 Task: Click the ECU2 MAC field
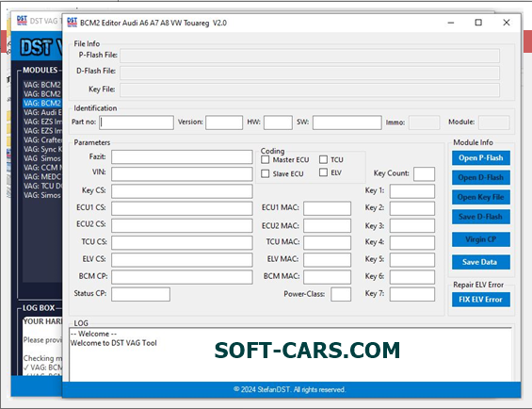tap(327, 225)
